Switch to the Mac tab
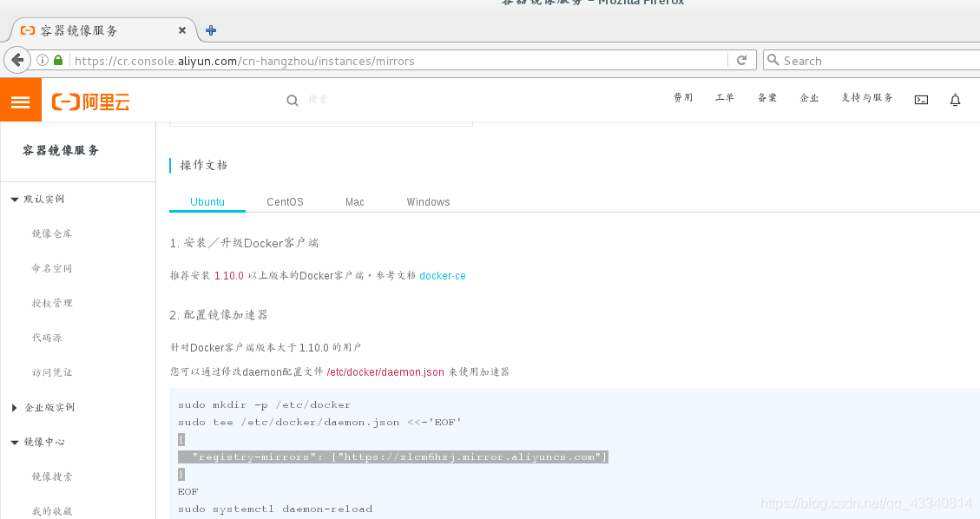This screenshot has height=519, width=980. pyautogui.click(x=354, y=201)
